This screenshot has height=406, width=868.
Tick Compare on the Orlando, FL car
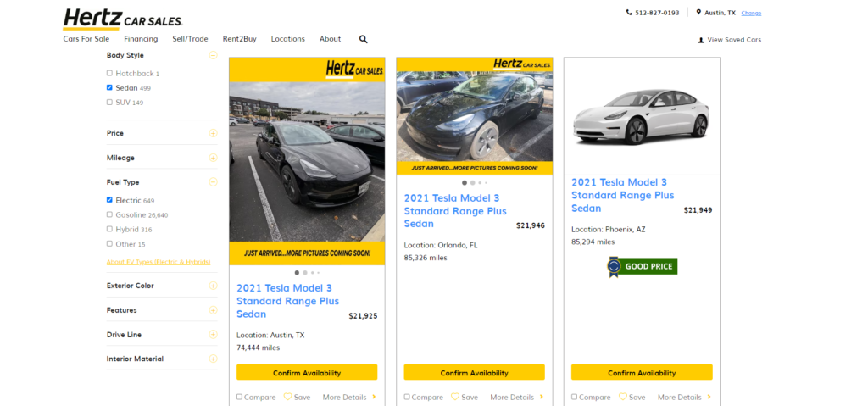tap(407, 397)
